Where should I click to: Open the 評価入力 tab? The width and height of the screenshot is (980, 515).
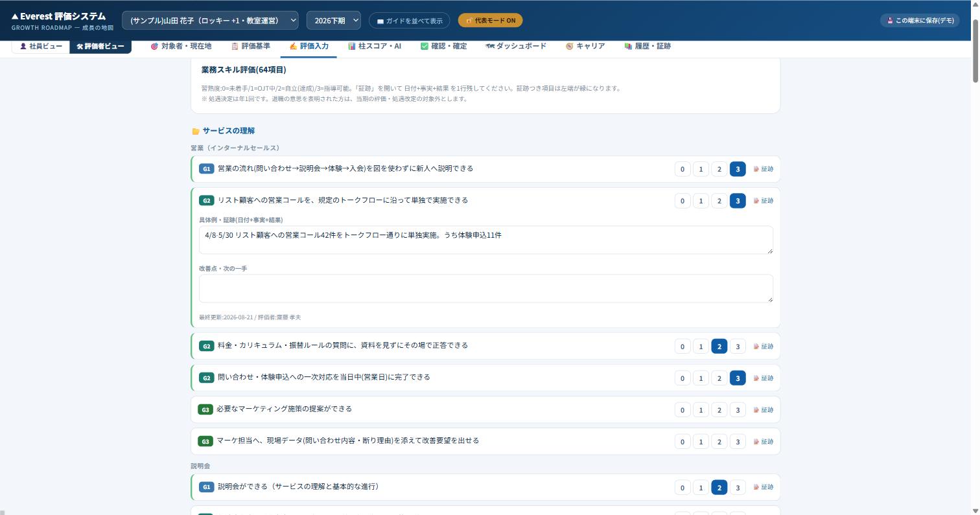[309, 47]
